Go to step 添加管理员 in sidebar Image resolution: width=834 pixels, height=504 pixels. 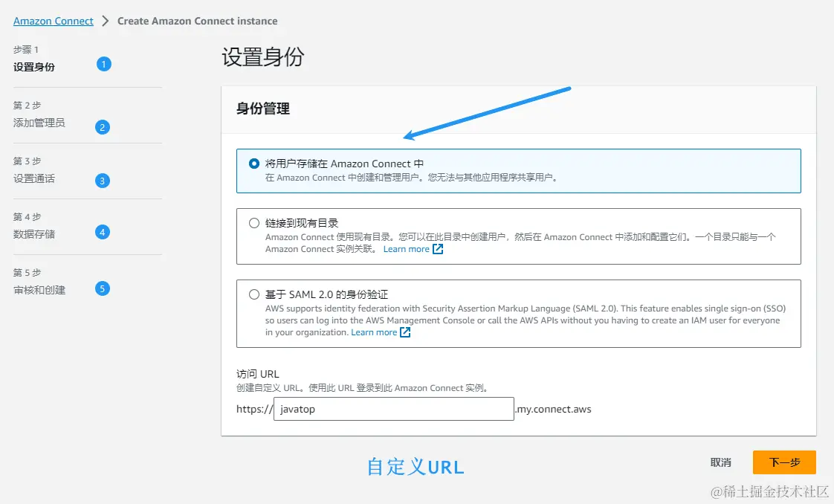pos(39,123)
